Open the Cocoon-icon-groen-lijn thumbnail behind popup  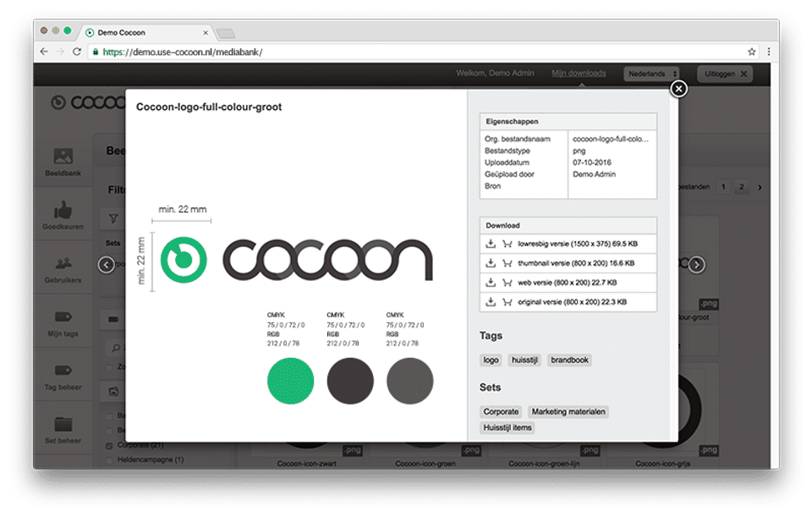544,456
